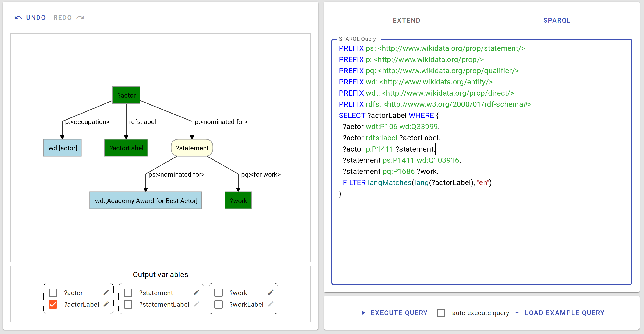
Task: Edit the ?actorLabel variable pencil icon
Action: [106, 304]
